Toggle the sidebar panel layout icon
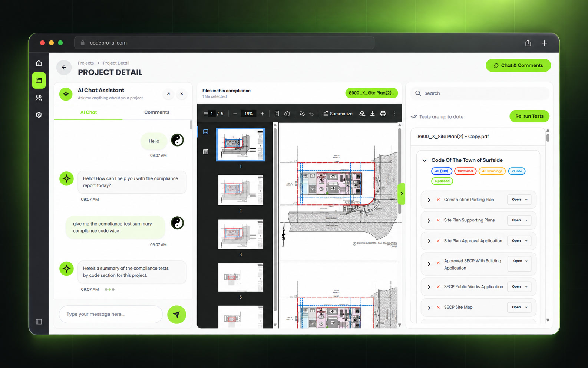 click(39, 322)
